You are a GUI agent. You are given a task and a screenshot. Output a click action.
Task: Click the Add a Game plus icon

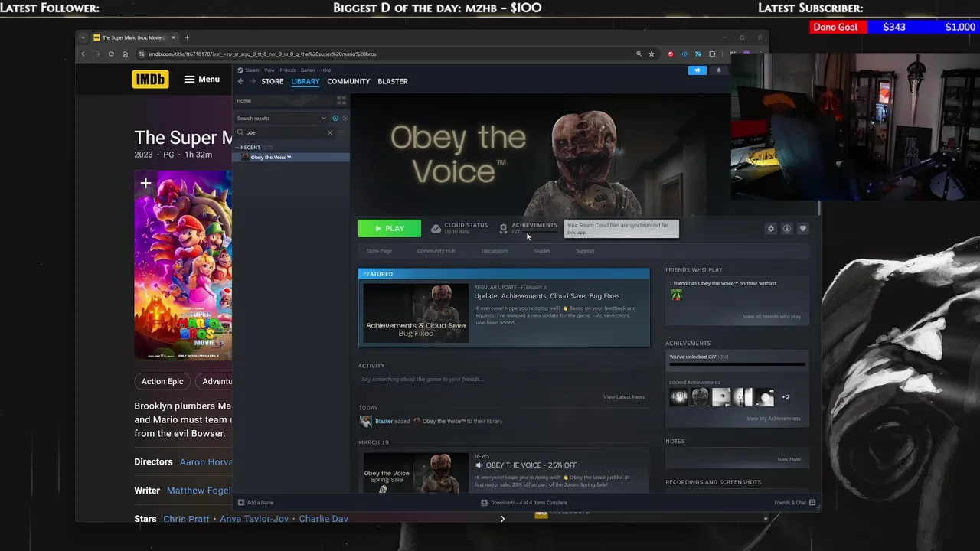tap(241, 503)
